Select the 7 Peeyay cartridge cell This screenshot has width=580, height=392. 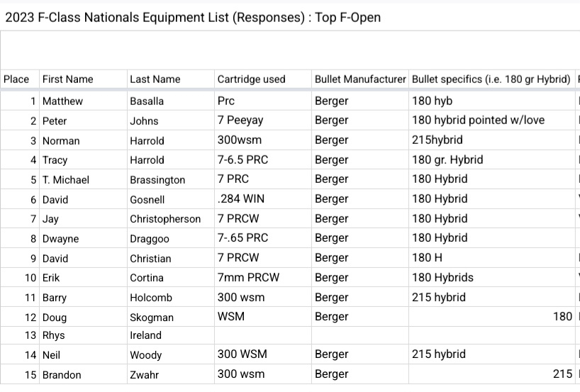(240, 121)
